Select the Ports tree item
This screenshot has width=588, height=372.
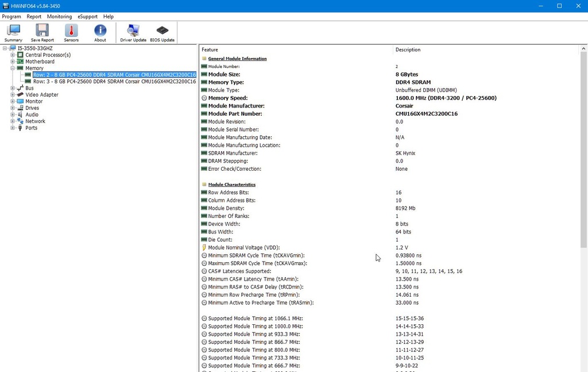[x=31, y=128]
